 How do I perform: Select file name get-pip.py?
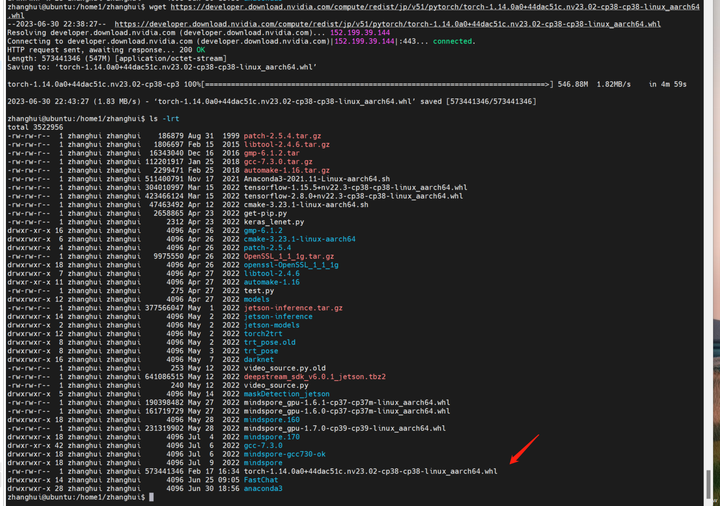[x=265, y=214]
